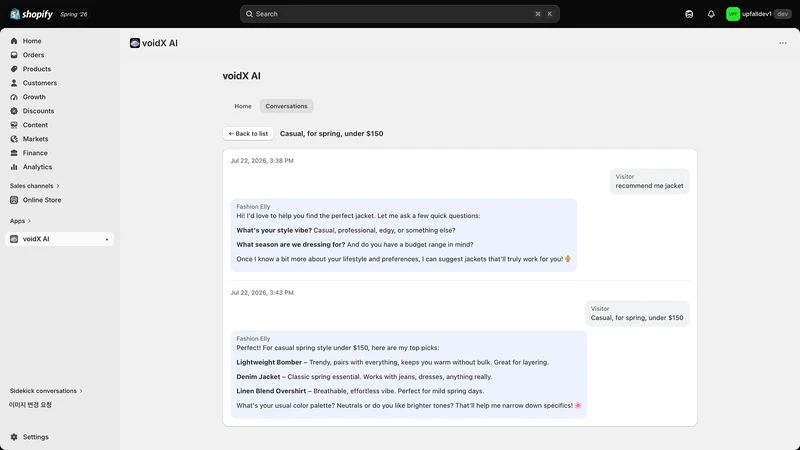The image size is (800, 450).
Task: Click the Spring '26 edition badge
Action: [x=73, y=14]
